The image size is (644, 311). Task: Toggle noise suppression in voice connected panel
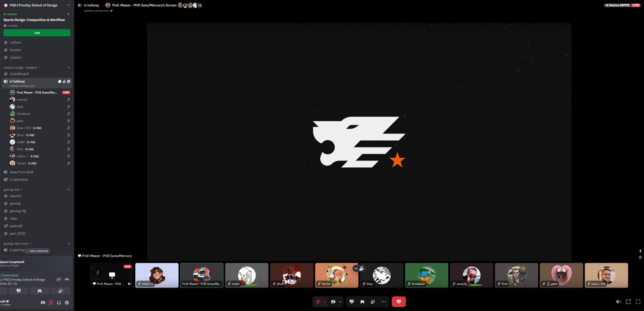pos(58,279)
